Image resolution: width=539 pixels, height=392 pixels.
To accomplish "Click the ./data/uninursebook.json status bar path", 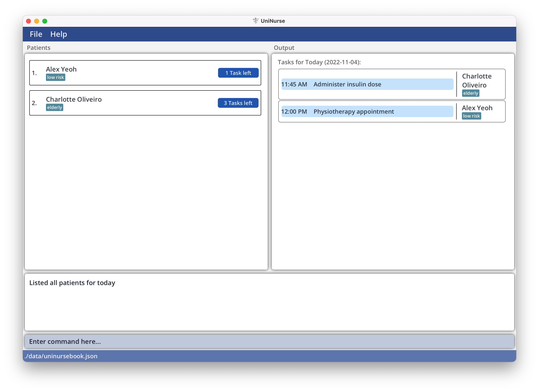I will 61,356.
